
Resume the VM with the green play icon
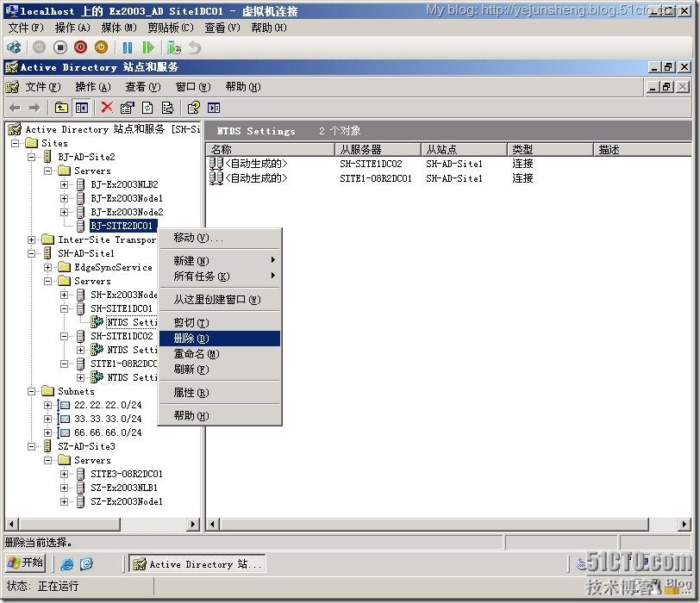pyautogui.click(x=147, y=47)
